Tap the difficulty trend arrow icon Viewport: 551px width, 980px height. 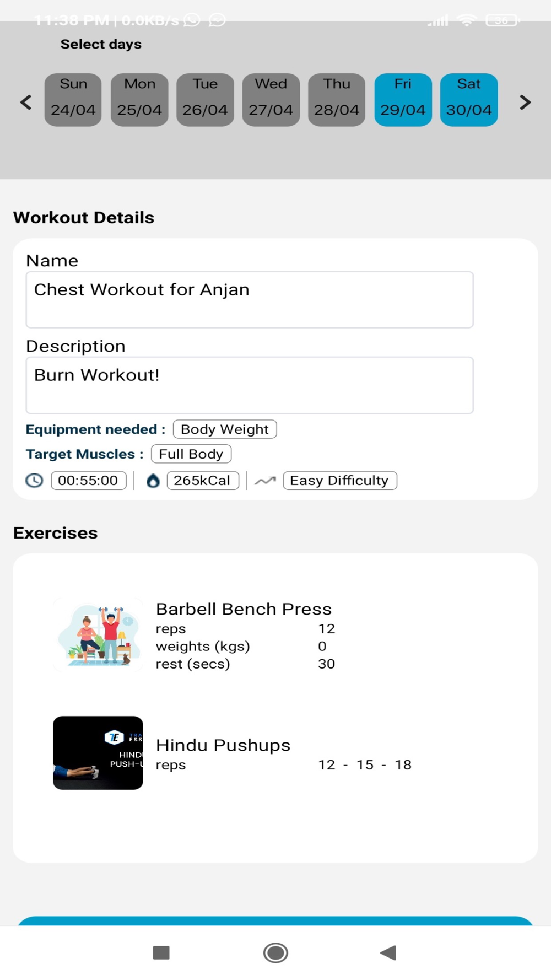click(265, 481)
